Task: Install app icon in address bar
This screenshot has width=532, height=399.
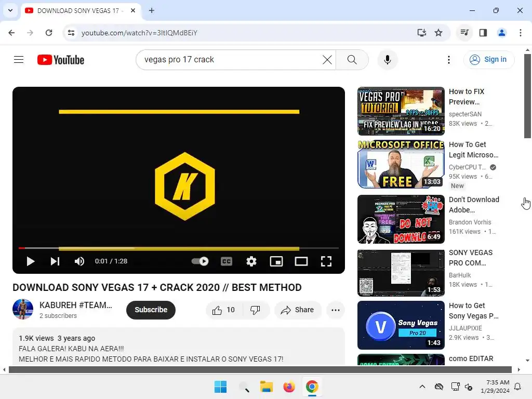Action: click(x=422, y=33)
